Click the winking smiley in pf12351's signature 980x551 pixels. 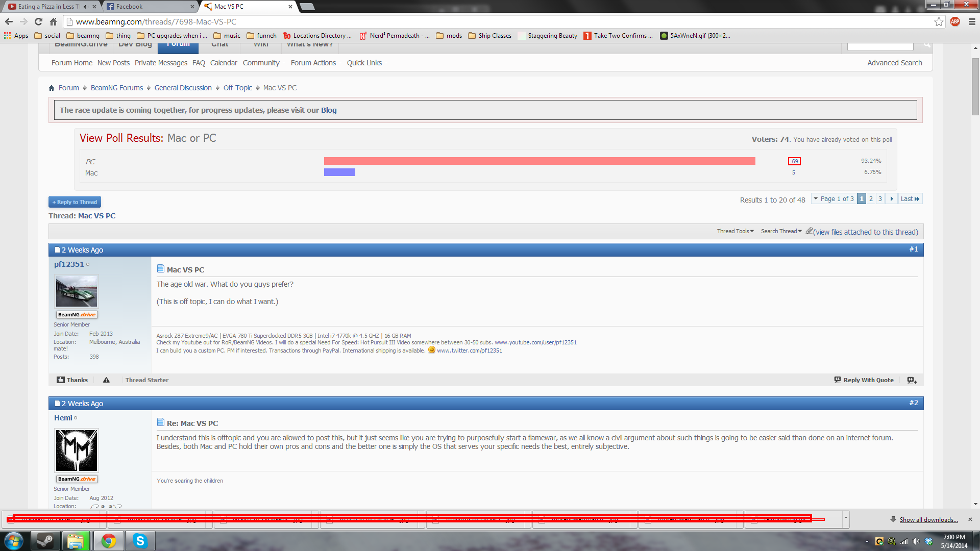point(432,350)
